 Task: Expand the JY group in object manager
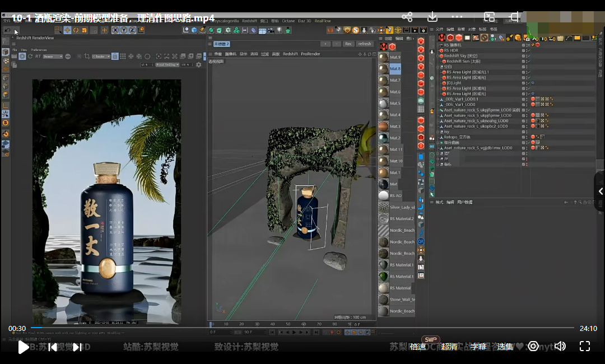click(438, 158)
